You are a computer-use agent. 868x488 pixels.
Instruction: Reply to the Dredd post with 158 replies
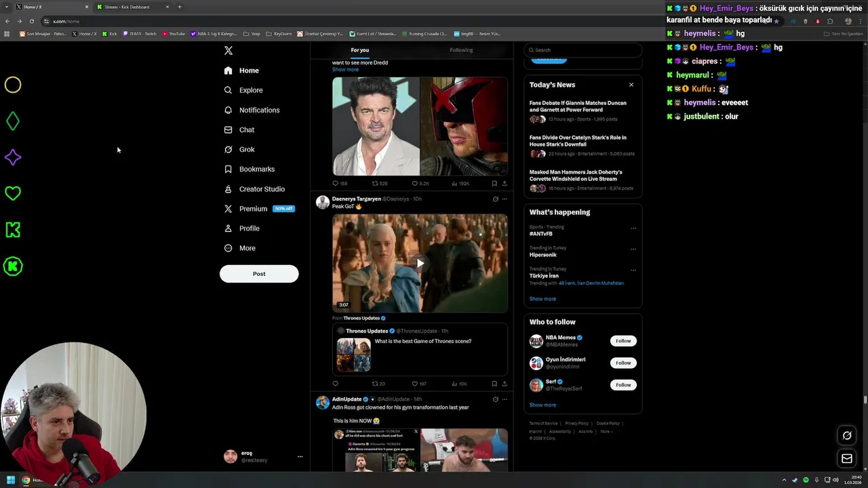pyautogui.click(x=340, y=184)
